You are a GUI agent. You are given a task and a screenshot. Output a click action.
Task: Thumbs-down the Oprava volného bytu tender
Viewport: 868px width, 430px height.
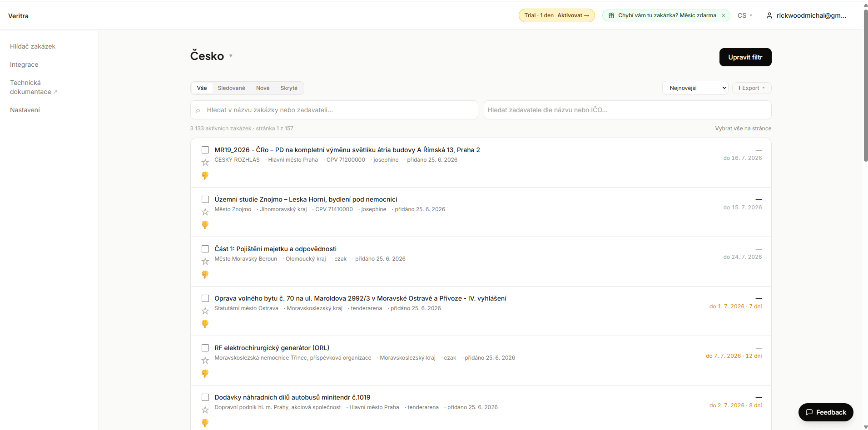205,324
